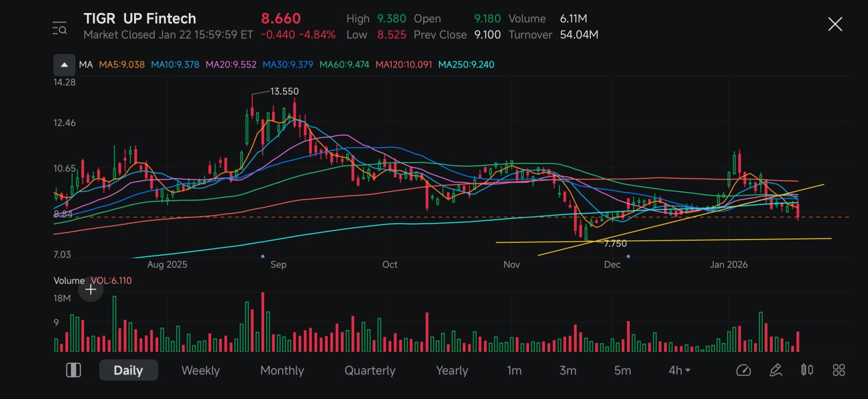Tap the Jan 2026 date axis label

point(729,265)
